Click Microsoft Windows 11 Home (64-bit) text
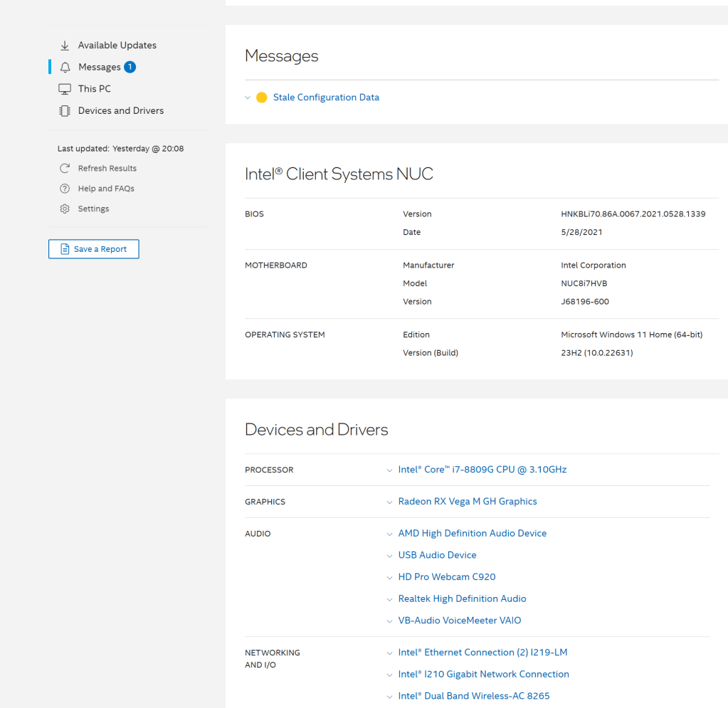This screenshot has height=708, width=728. point(631,334)
